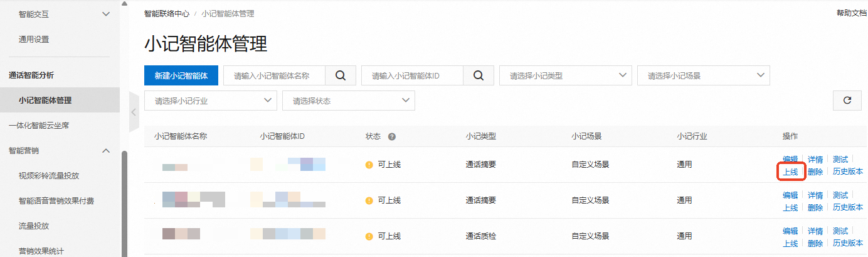The width and height of the screenshot is (868, 257).
Task: Click the 小记智能体名称 column header
Action: point(181,136)
